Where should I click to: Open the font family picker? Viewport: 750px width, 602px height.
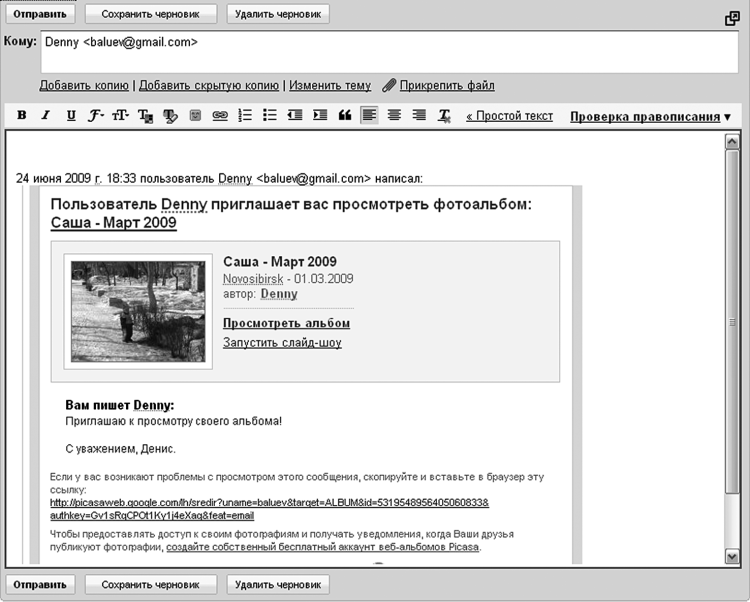point(96,116)
